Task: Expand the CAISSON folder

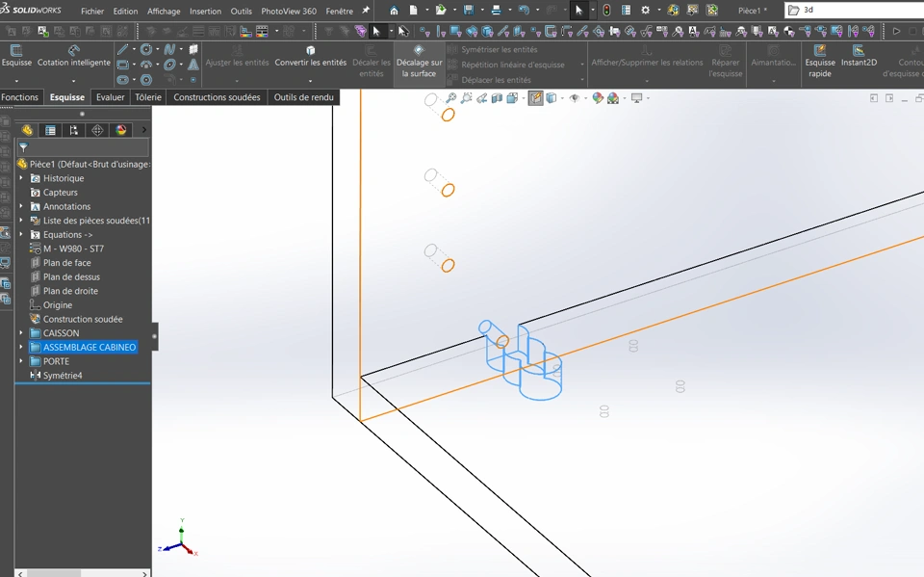Action: 21,333
